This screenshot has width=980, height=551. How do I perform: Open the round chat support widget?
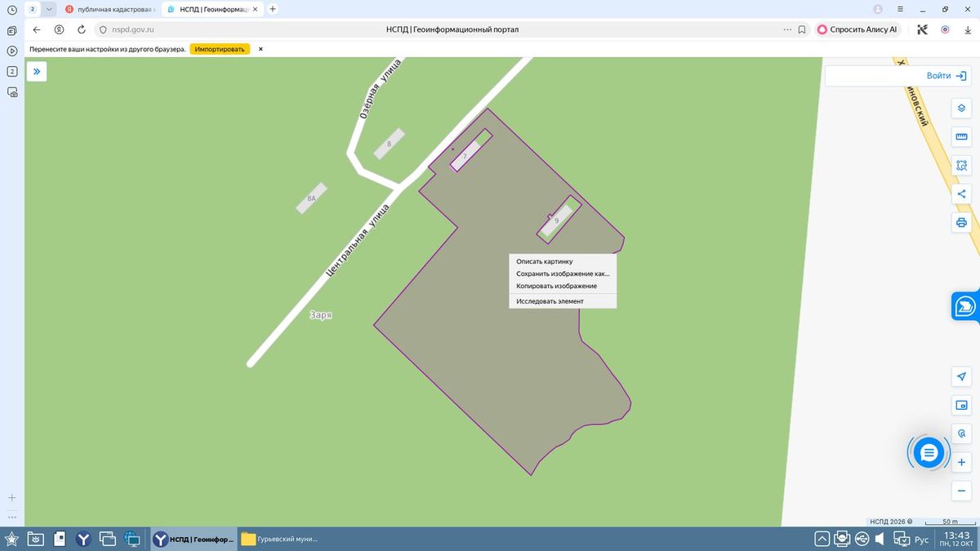pos(929,452)
